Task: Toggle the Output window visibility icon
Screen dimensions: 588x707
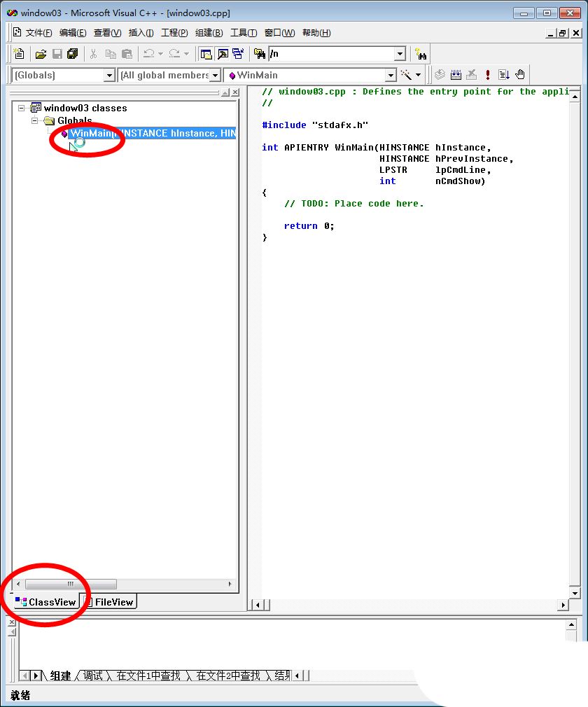Action: coord(222,54)
